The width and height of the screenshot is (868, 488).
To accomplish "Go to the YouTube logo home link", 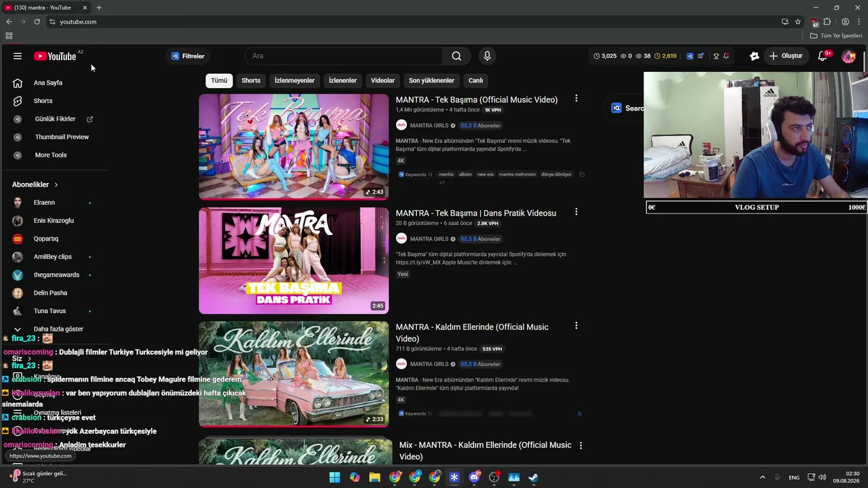I will pos(55,56).
